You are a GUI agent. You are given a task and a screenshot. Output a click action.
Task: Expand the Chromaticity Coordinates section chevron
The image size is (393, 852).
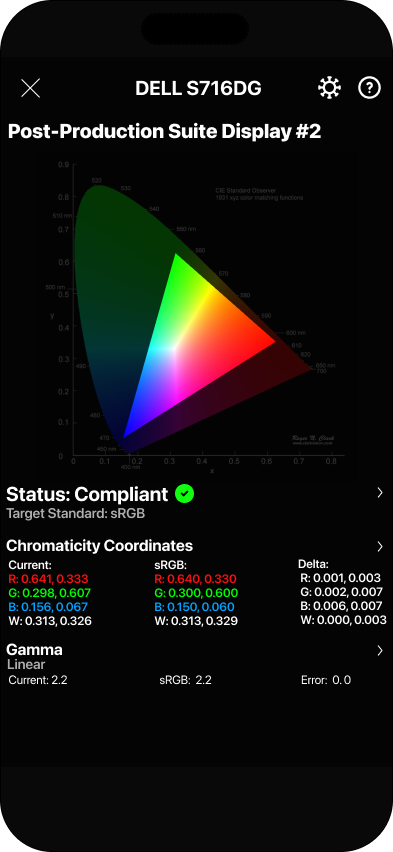tap(380, 547)
